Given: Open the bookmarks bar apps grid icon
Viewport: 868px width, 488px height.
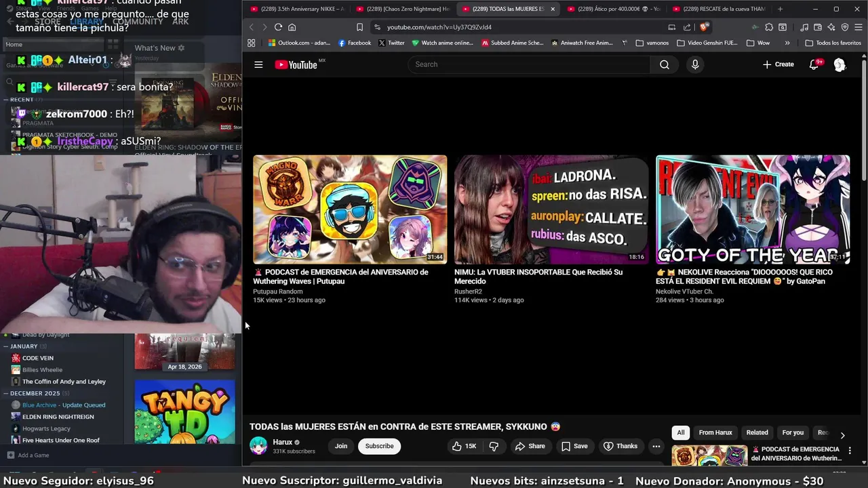Looking at the screenshot, I should tap(251, 43).
